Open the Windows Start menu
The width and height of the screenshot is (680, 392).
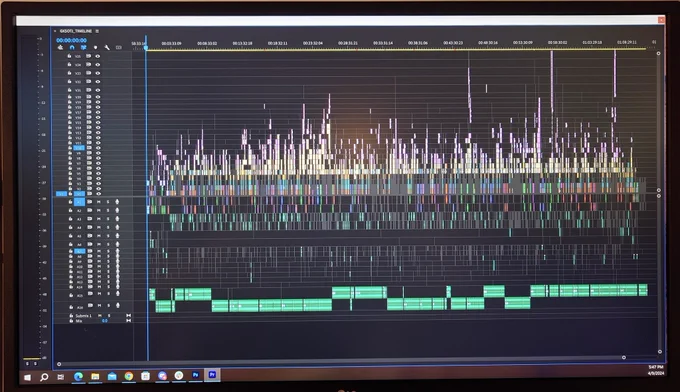point(27,377)
